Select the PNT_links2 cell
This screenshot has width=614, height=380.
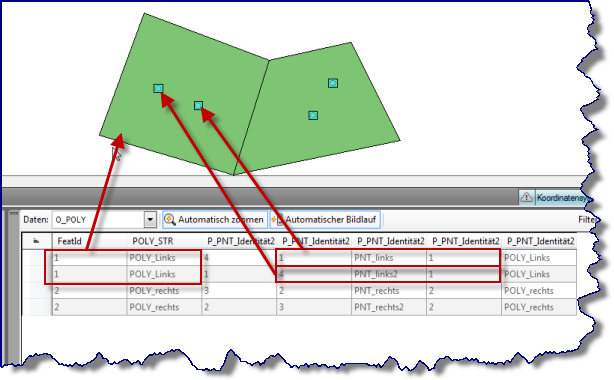[x=389, y=274]
